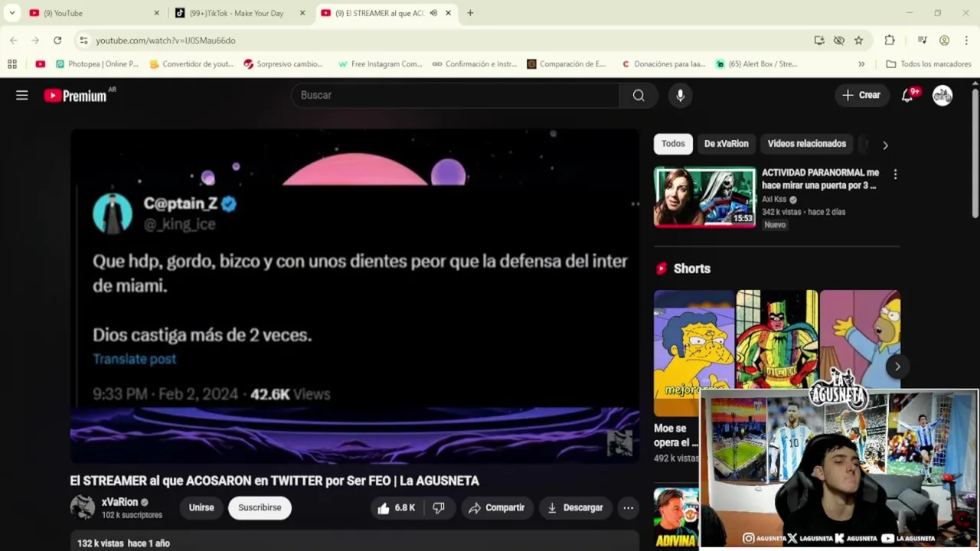Switch to the TikTok browser tab
Screen dimensions: 980x551
[240, 13]
